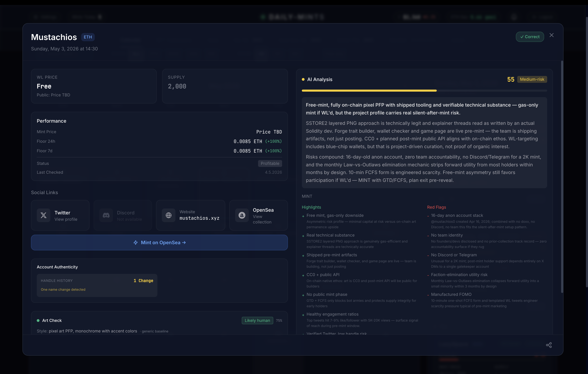Click the dialog's vertical scrollbar
This screenshot has width=588, height=374.
[562, 176]
